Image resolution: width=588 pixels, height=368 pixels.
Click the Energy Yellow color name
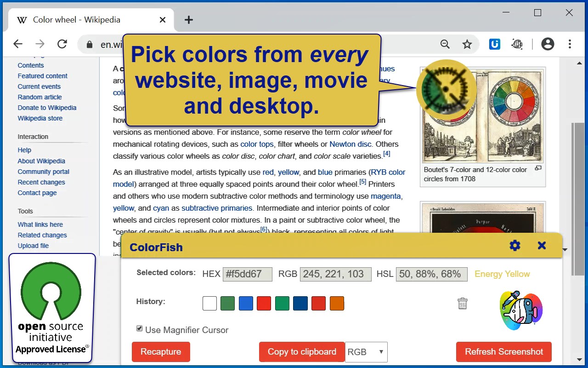[502, 274]
